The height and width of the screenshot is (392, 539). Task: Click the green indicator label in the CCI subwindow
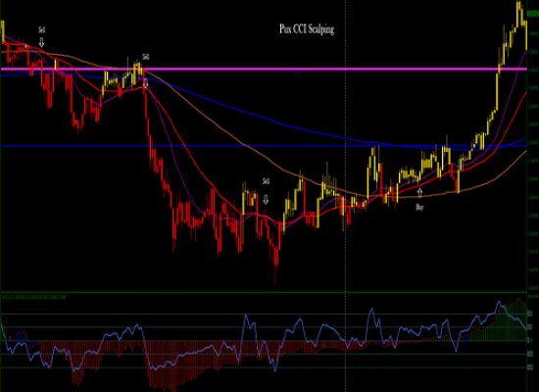click(34, 297)
